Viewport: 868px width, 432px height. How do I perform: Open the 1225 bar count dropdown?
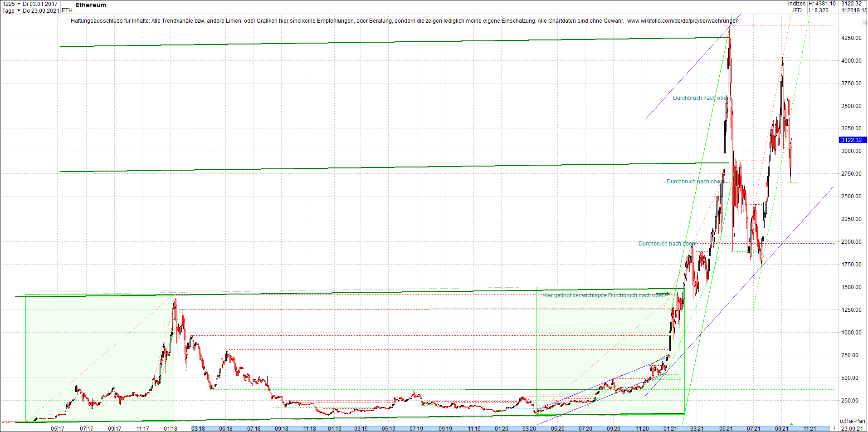[x=11, y=4]
